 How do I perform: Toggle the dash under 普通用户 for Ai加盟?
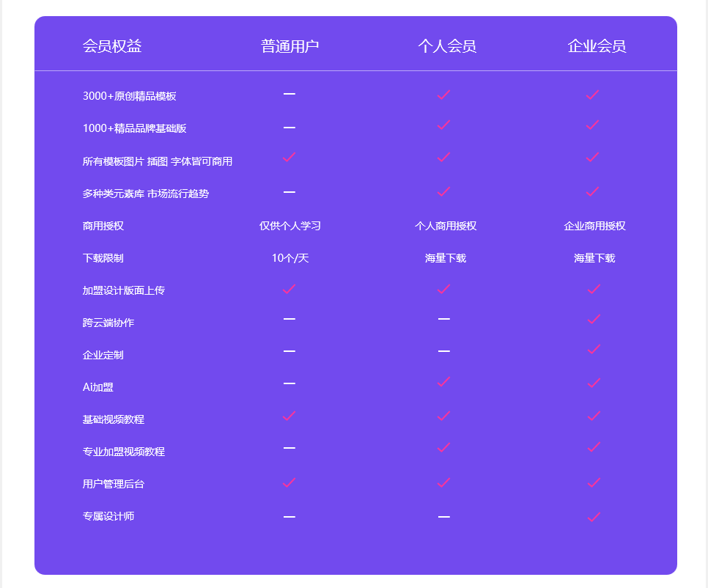[x=290, y=386]
